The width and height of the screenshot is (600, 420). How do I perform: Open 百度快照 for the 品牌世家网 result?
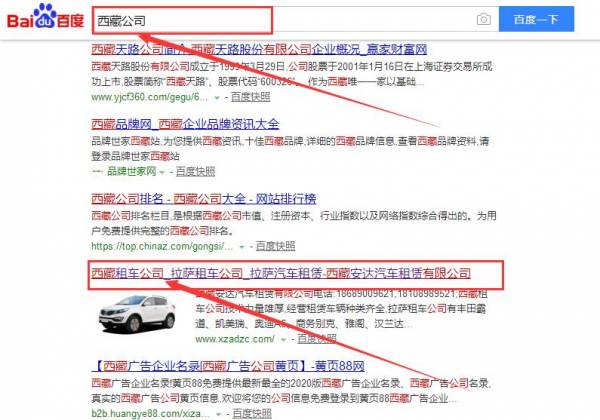click(x=196, y=171)
